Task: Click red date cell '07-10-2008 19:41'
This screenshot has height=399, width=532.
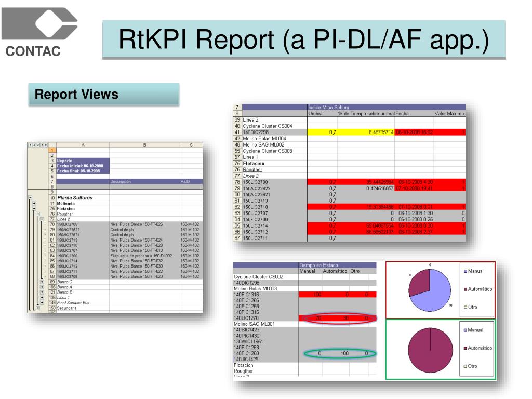Action: coord(414,188)
